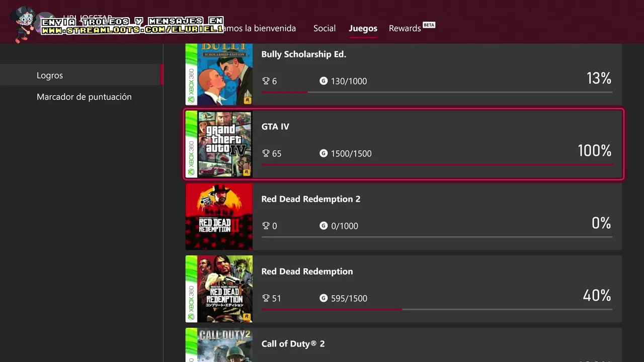Click the Red Dead Redemption 2 progress bar
This screenshot has height=362, width=644.
click(437, 237)
